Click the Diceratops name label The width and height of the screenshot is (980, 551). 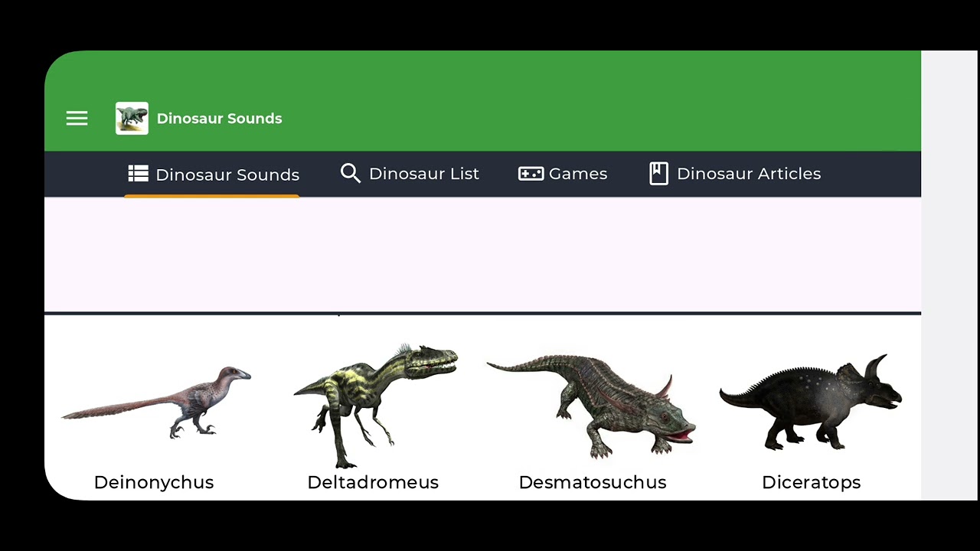click(x=812, y=482)
